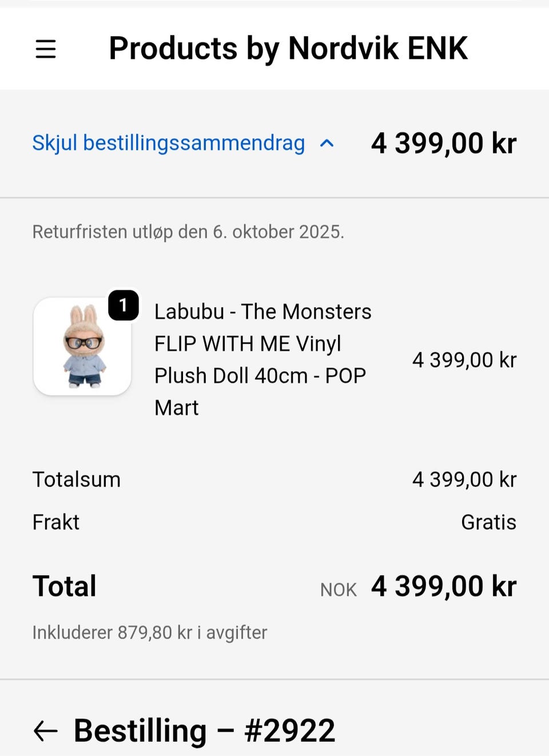Click 'Skjul bestillingssammendrag' link
Screen dimensions: 549x756
pyautogui.click(x=168, y=143)
